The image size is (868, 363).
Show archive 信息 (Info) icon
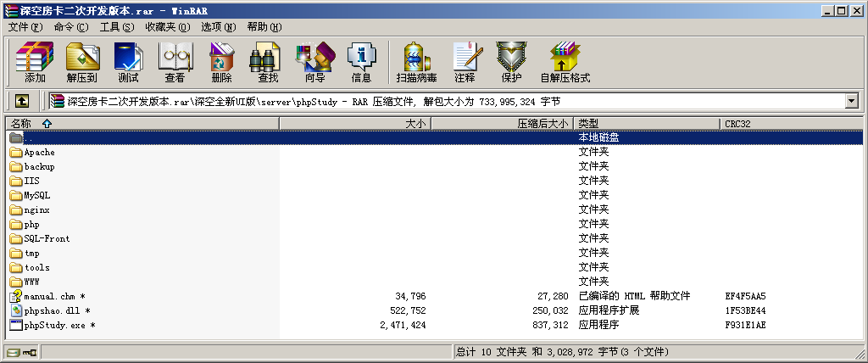(x=361, y=61)
